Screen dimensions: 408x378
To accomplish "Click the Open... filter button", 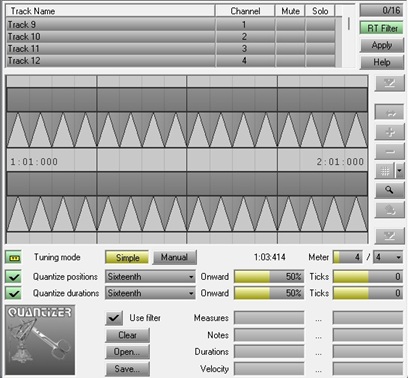I will pos(127,352).
